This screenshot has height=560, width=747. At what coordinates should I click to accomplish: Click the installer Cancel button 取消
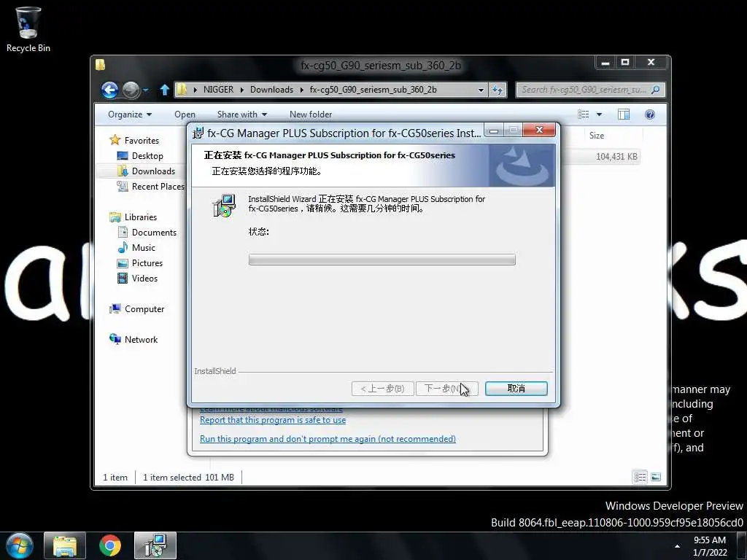pyautogui.click(x=516, y=389)
